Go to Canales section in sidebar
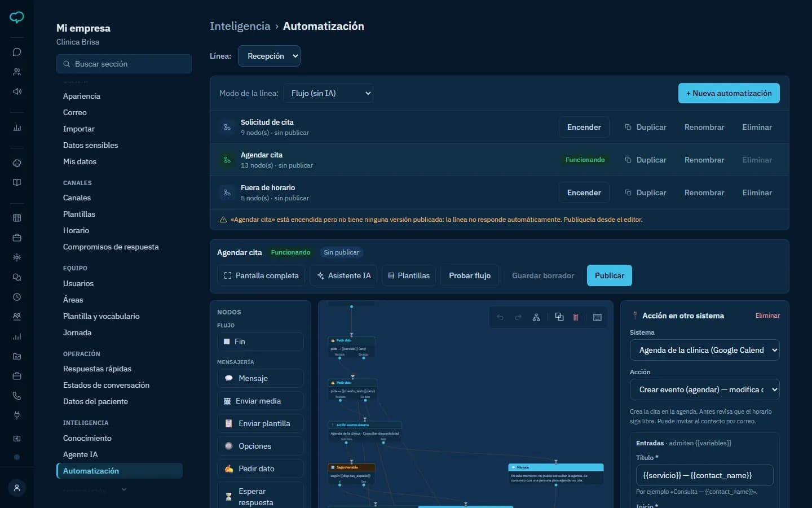The width and height of the screenshot is (812, 508). coord(77,198)
